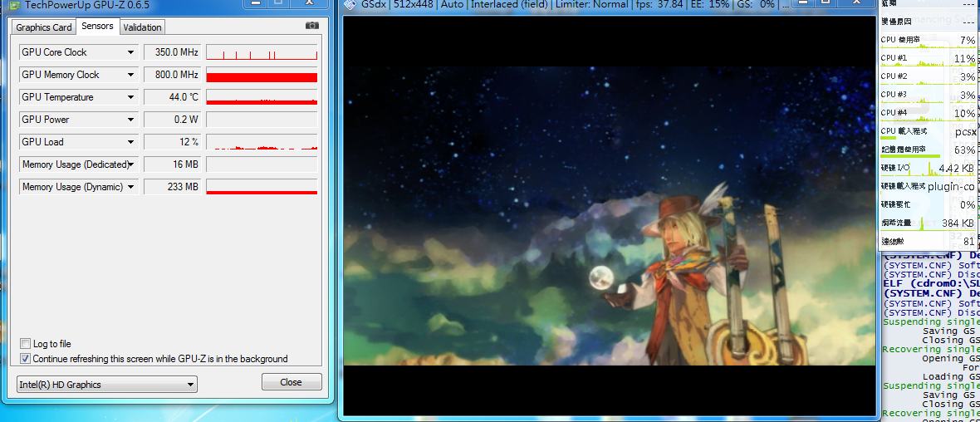The image size is (980, 422).
Task: Click the 16 MB dedicated memory value
Action: pyautogui.click(x=173, y=165)
